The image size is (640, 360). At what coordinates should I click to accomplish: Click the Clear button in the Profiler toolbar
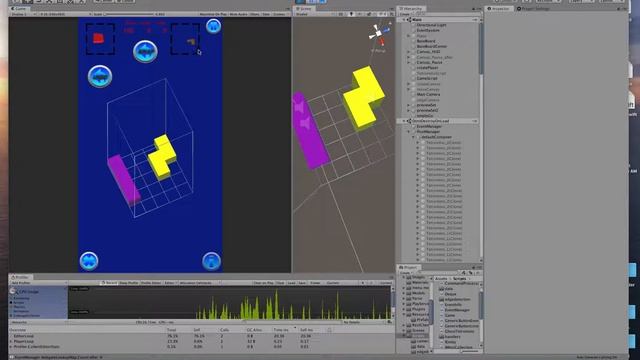280,282
